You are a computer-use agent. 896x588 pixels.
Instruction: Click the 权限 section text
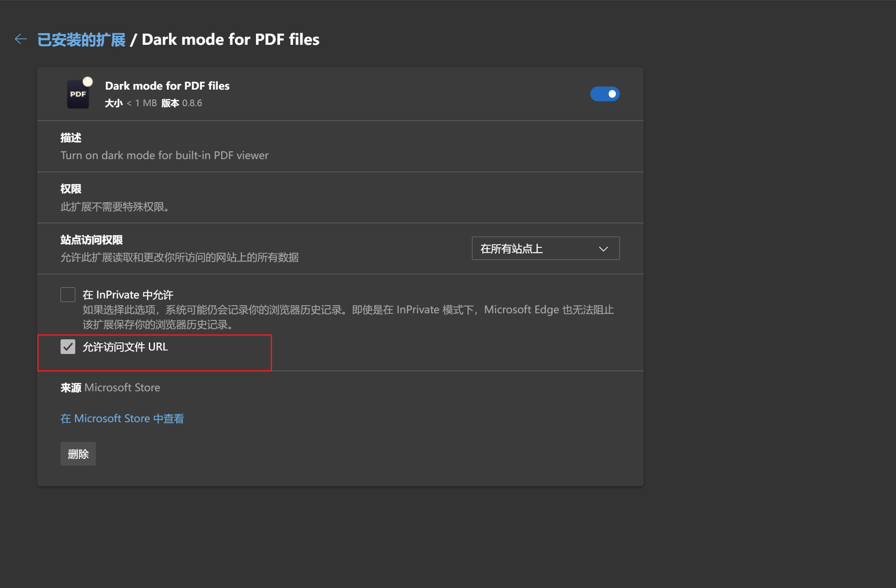pos(70,188)
